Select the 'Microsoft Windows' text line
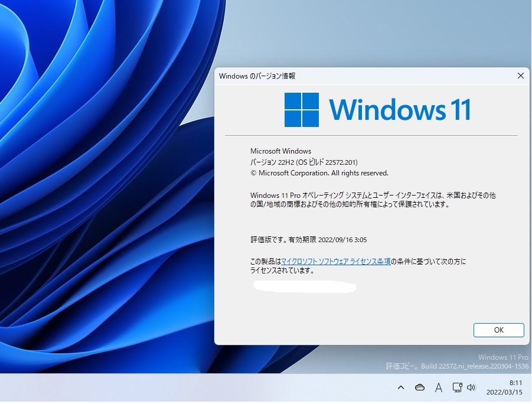 [280, 151]
